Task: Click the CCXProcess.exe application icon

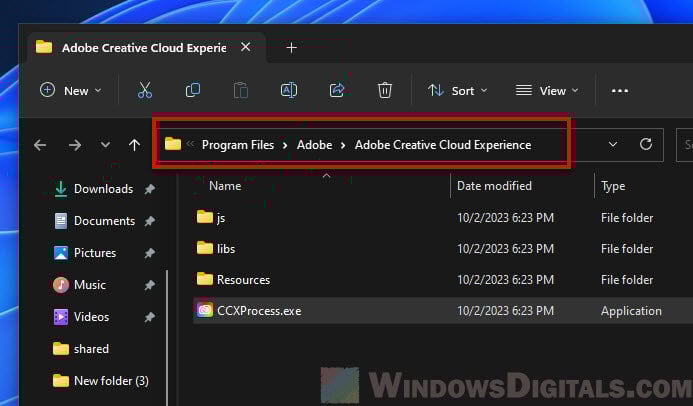Action: coord(205,310)
